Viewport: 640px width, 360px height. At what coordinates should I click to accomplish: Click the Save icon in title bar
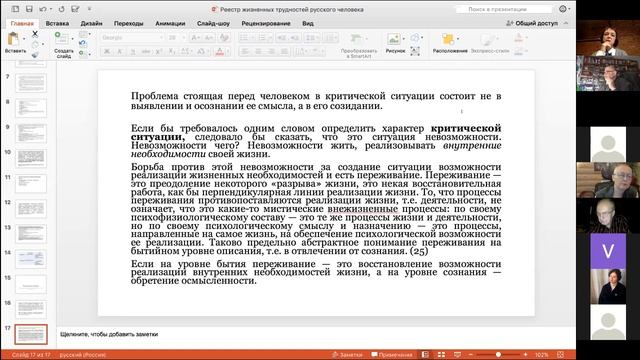[x=29, y=9]
